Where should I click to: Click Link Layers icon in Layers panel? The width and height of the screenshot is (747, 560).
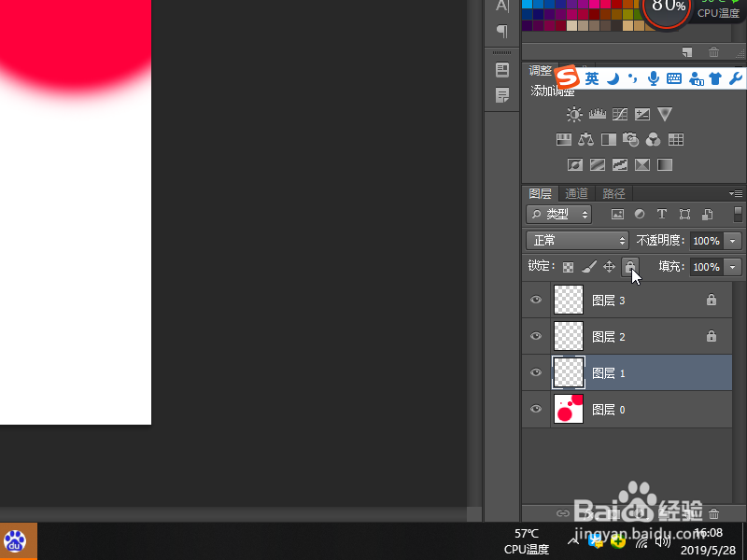(563, 513)
